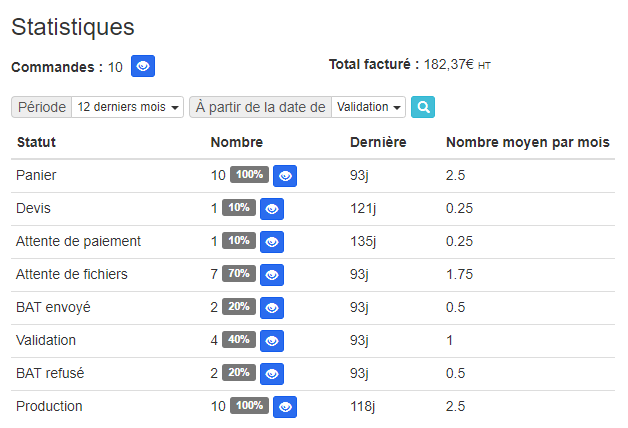The image size is (628, 428).
Task: Open the 12 derniers mois period dropdown
Action: (129, 107)
